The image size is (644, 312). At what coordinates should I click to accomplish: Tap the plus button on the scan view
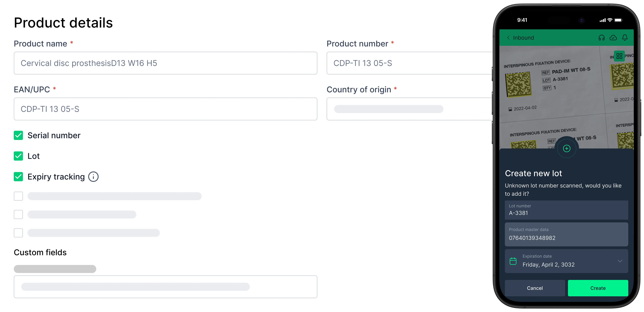(x=566, y=148)
